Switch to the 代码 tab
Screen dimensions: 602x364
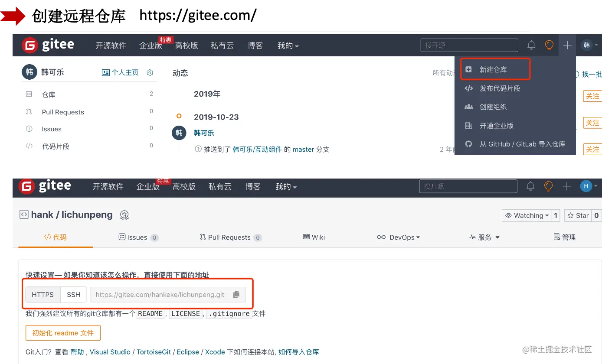[56, 237]
